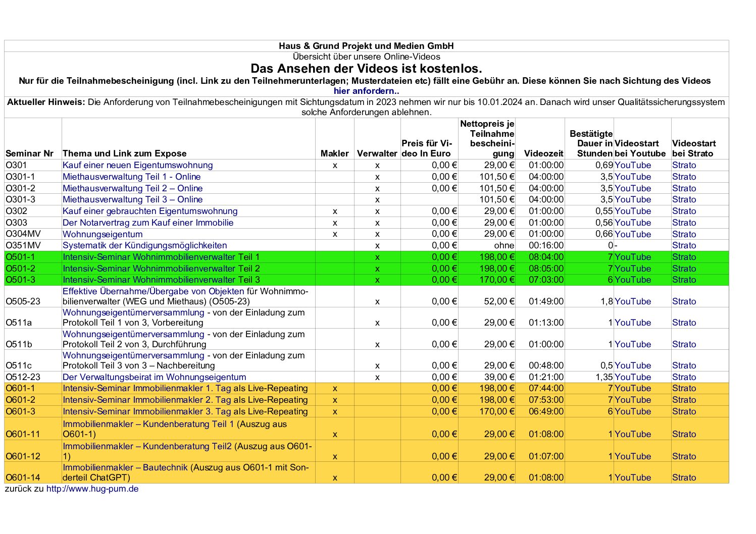Open Strato link for seminar O301-2

684,188
